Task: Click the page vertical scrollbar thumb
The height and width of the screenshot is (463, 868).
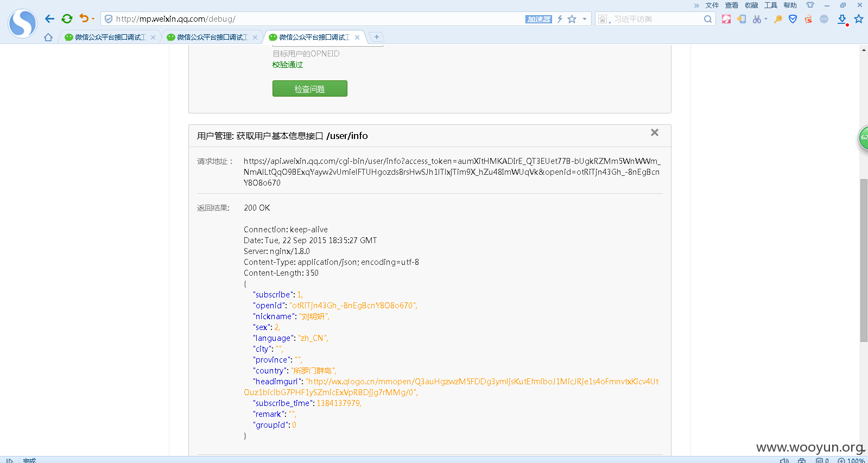Action: point(864,261)
